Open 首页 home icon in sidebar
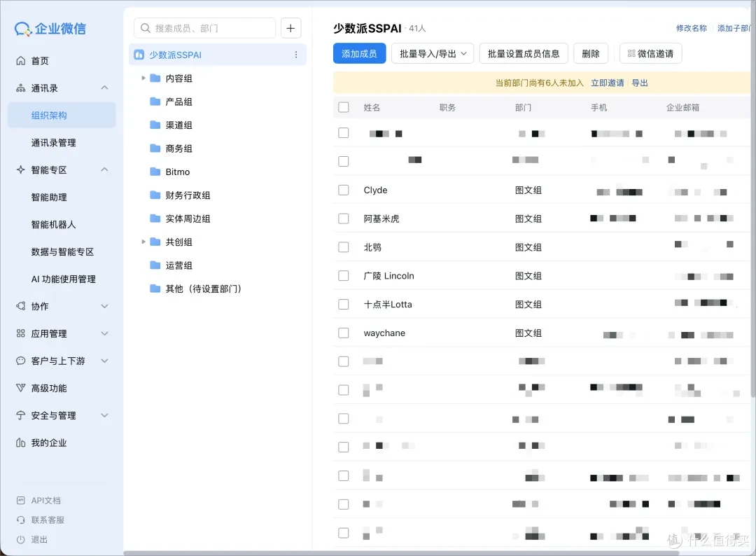This screenshot has width=756, height=556. pyautogui.click(x=21, y=61)
